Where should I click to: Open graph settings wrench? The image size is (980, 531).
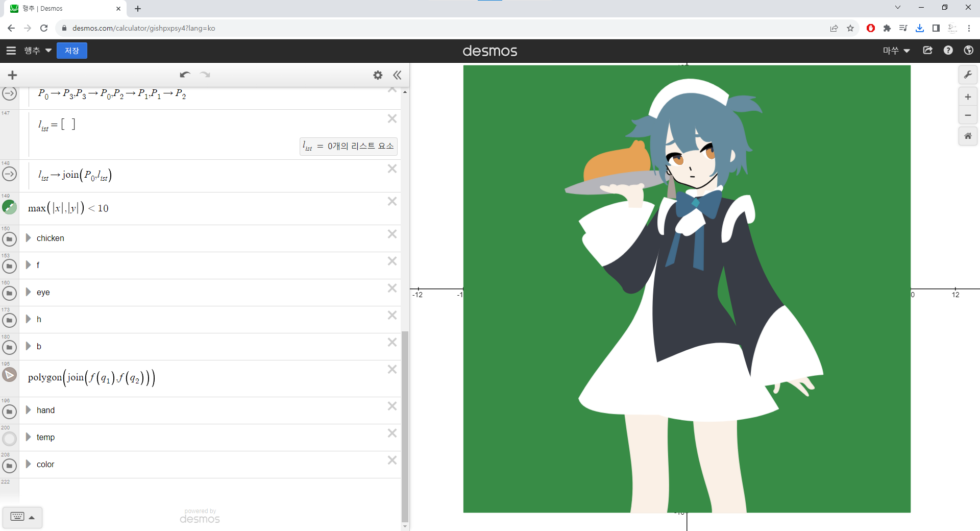pos(968,75)
